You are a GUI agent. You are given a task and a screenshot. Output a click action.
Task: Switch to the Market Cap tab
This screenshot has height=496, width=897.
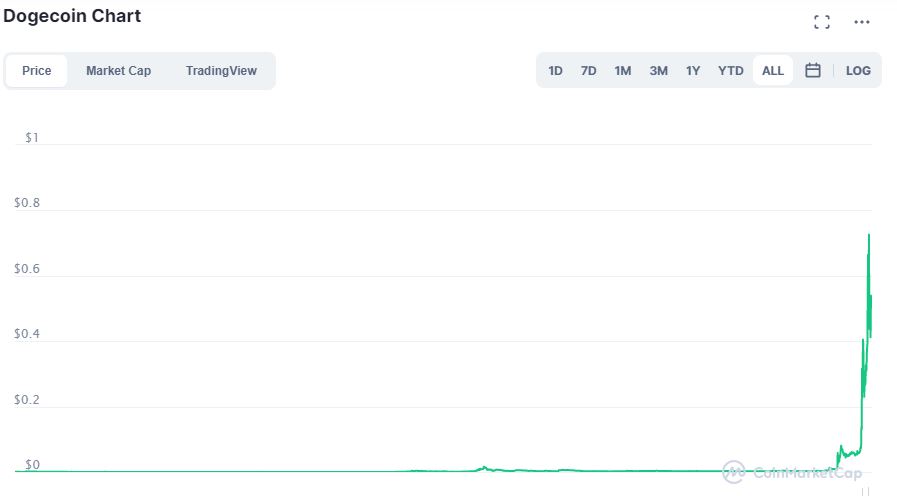pyautogui.click(x=118, y=70)
